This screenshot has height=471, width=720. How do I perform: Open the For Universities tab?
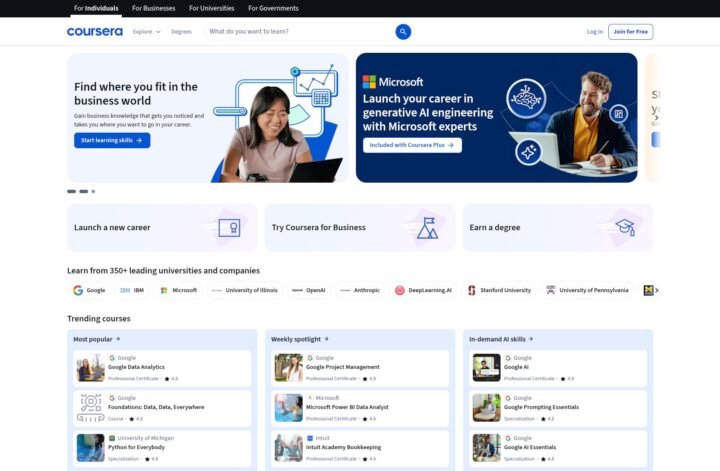point(211,8)
